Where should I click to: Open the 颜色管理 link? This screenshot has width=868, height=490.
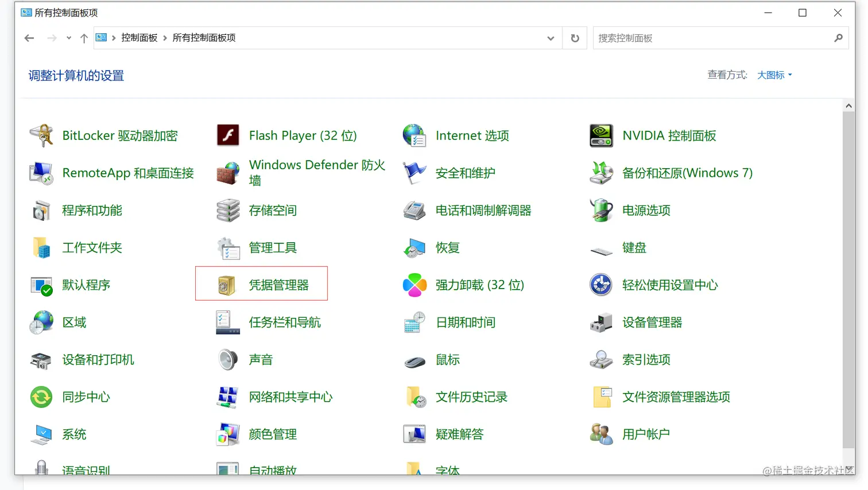[273, 434]
